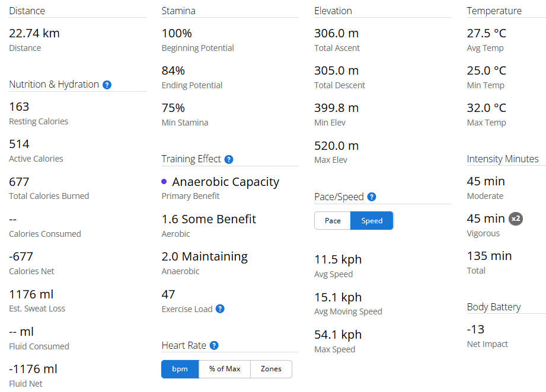Screen dimensions: 546x392
Task: Click the Anaerobic Capacity primary benefit text
Action: point(225,182)
